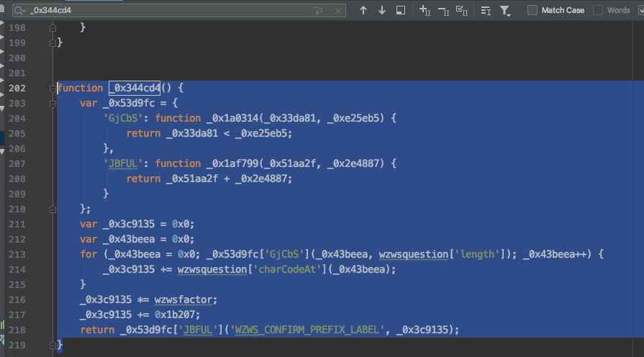Collapse fold marker at line 199
Viewport: 644px width, 357px height.
[53, 43]
